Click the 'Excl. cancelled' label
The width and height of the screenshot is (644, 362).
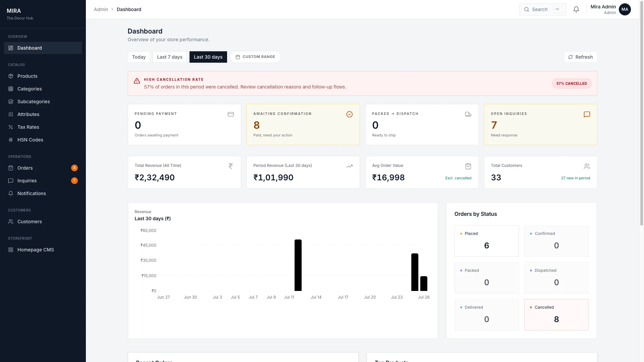[x=458, y=178]
